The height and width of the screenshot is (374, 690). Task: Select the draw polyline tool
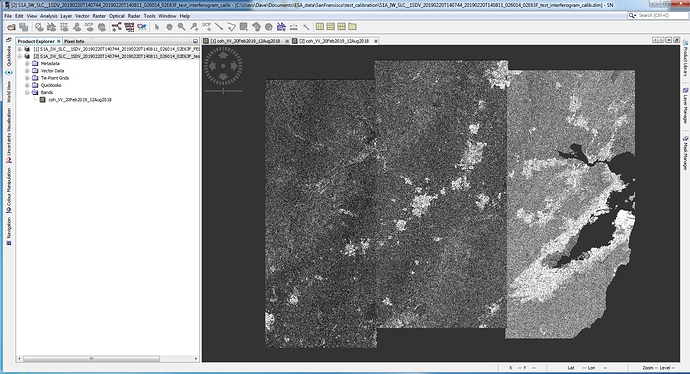(x=231, y=27)
